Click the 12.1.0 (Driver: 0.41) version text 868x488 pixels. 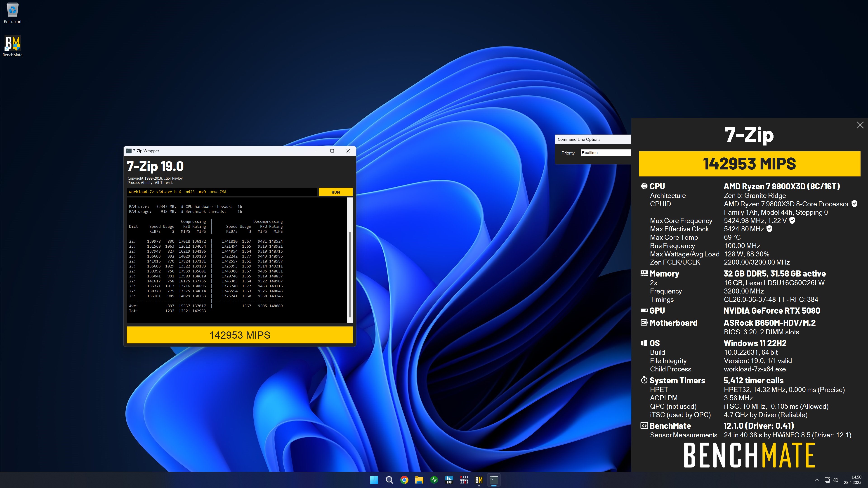[x=759, y=426]
